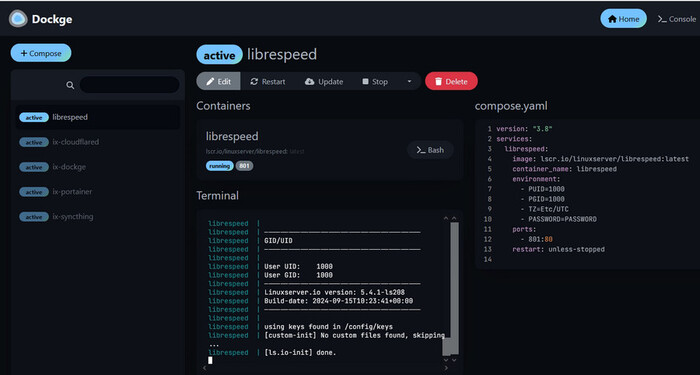Image resolution: width=700 pixels, height=375 pixels.
Task: Click the using keys found terminal line
Action: (x=329, y=327)
